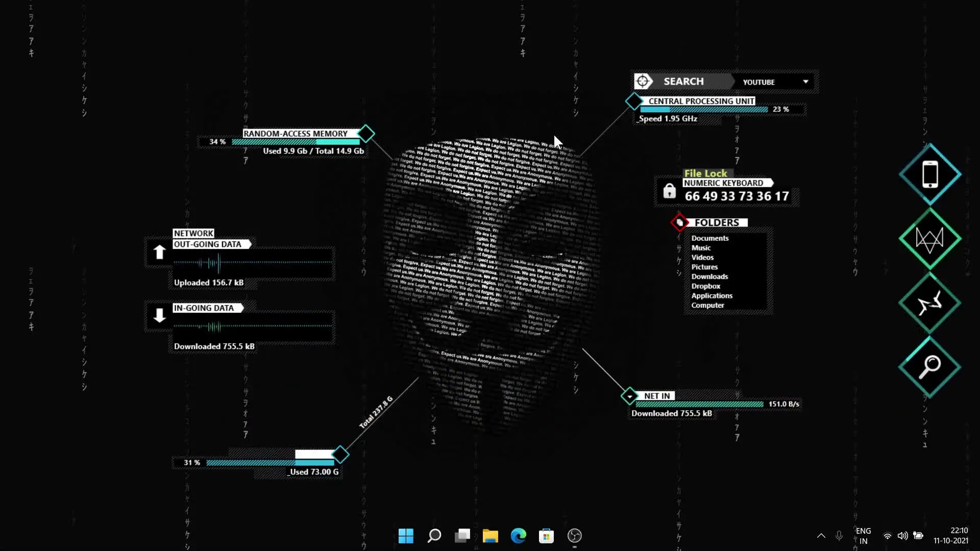Open the Downloads folder link

(x=709, y=277)
